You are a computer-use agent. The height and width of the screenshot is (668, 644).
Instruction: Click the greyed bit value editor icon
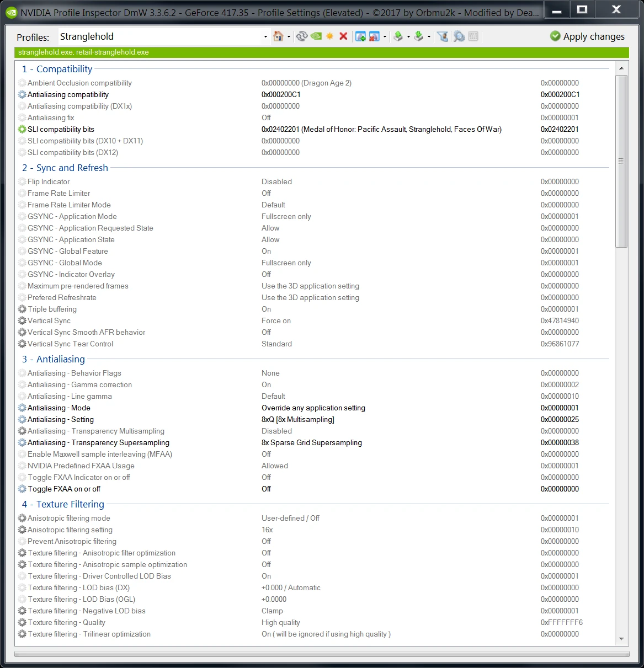(x=473, y=36)
